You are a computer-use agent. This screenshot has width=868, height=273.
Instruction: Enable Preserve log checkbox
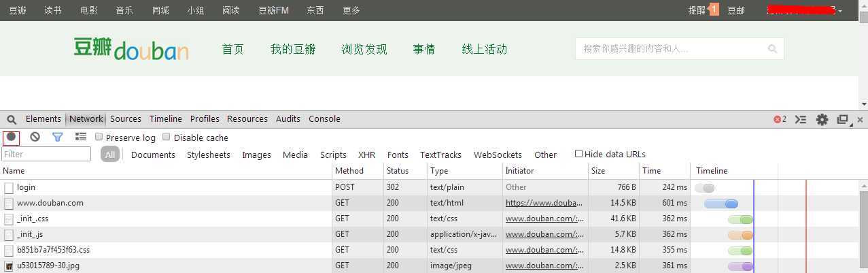tap(99, 137)
